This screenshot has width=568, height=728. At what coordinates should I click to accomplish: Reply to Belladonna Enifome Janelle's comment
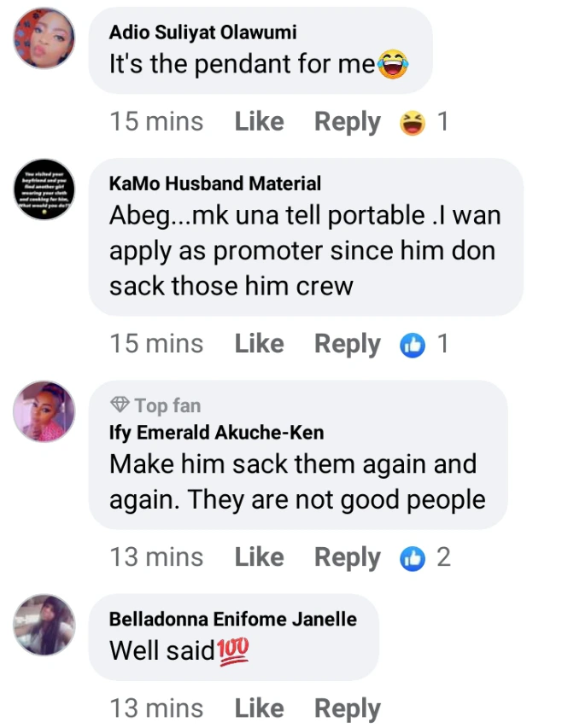(348, 708)
